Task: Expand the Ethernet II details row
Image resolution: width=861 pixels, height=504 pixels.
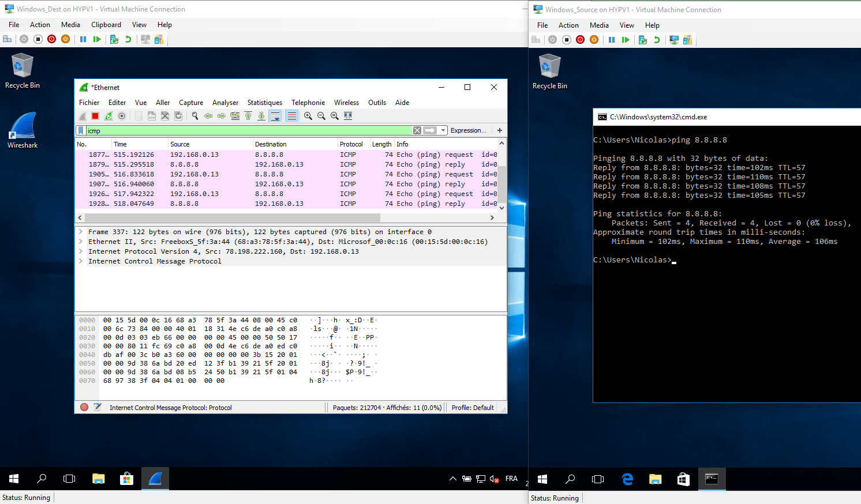Action: point(81,242)
